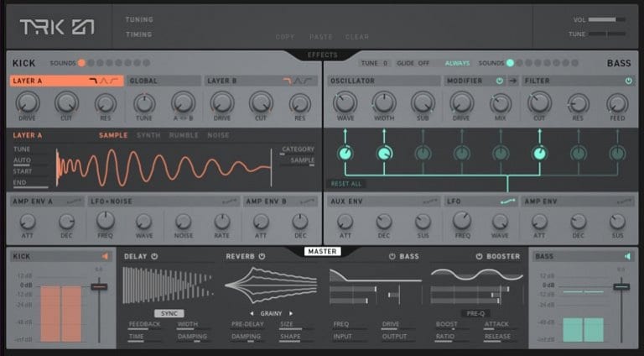Screen dimensions: 644x356
Task: Toggle the BOOSTER power button
Action: [x=479, y=256]
